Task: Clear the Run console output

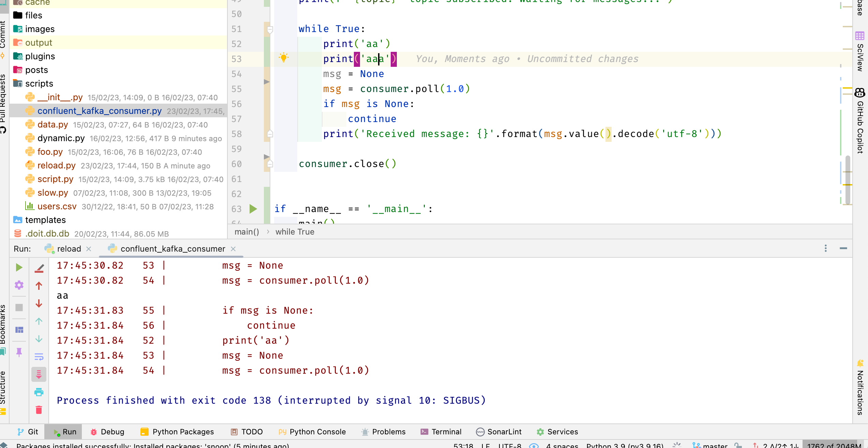Action: (x=39, y=410)
